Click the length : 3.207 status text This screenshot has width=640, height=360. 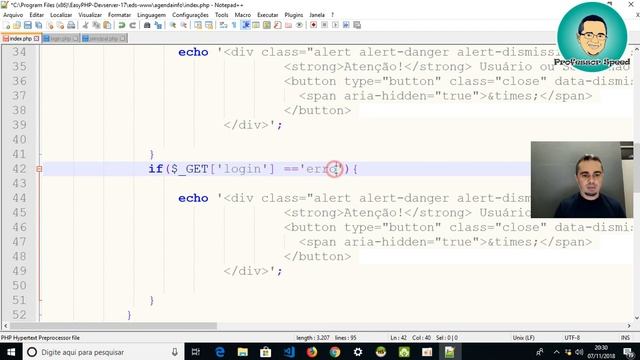[313, 338]
